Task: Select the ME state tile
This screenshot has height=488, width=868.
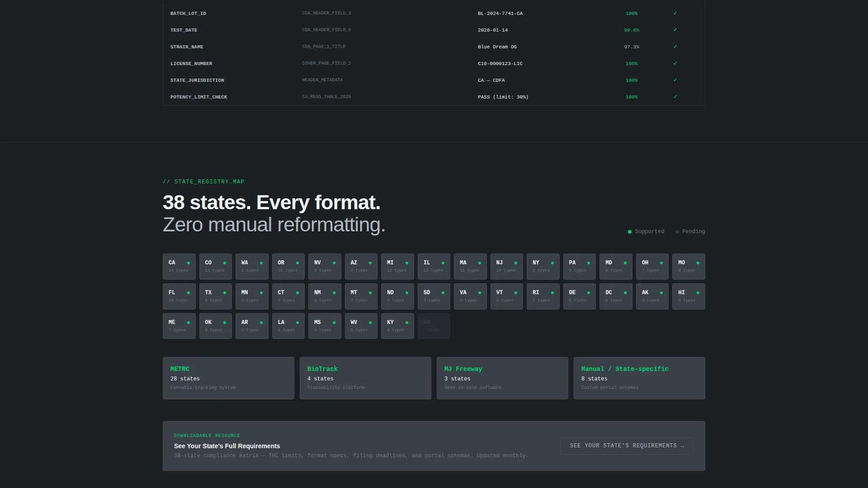Action: (179, 326)
